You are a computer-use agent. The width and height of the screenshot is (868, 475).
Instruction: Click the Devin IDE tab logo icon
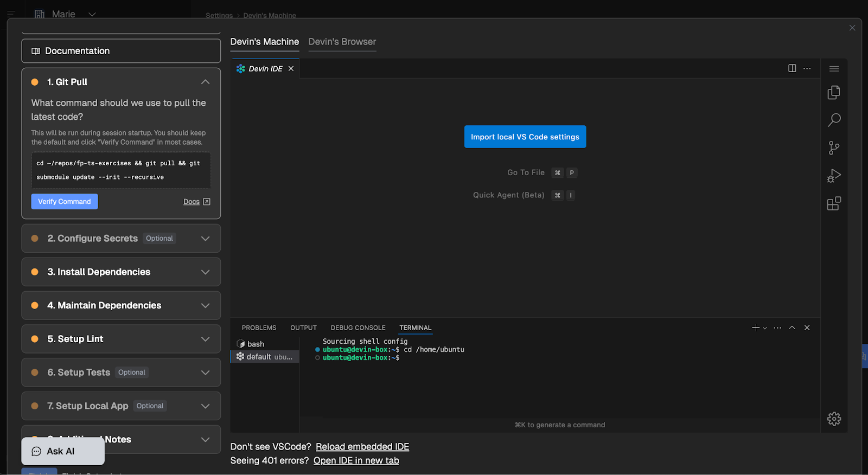[241, 69]
